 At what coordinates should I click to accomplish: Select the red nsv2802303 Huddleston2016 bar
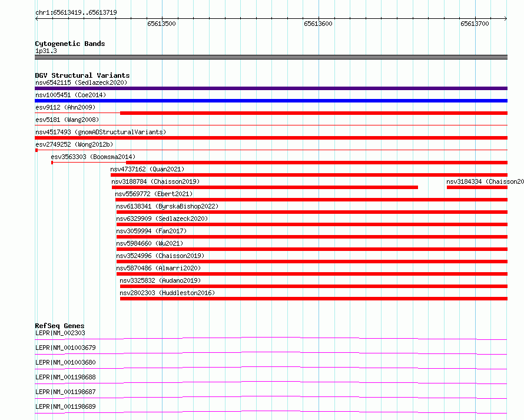(x=314, y=299)
